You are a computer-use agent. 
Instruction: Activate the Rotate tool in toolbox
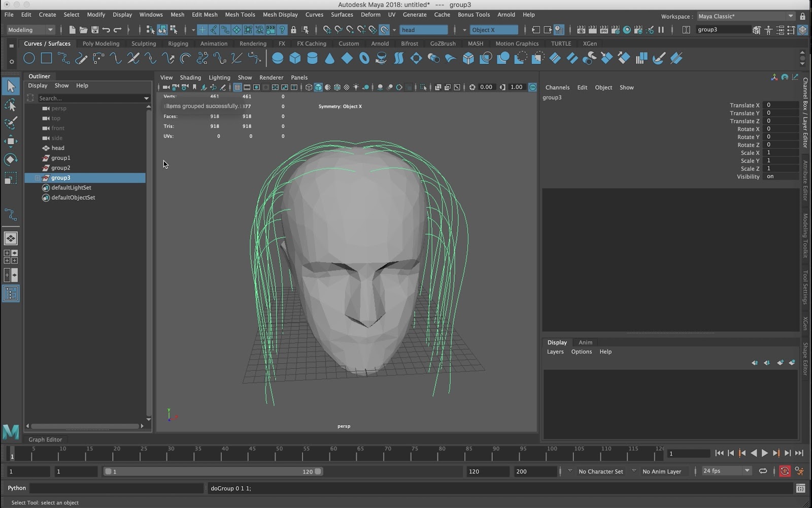11,160
